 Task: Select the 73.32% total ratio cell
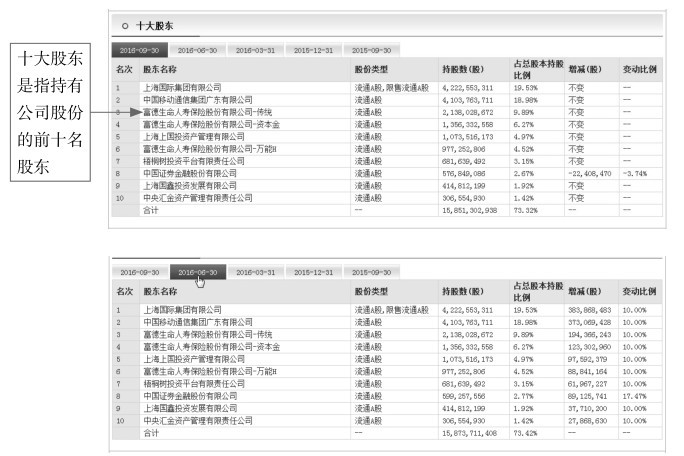[526, 210]
